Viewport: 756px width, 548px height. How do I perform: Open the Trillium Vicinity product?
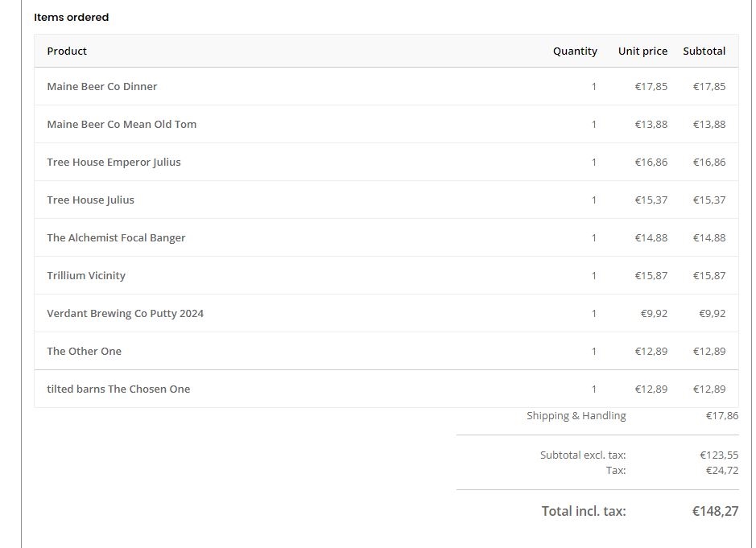click(x=86, y=276)
